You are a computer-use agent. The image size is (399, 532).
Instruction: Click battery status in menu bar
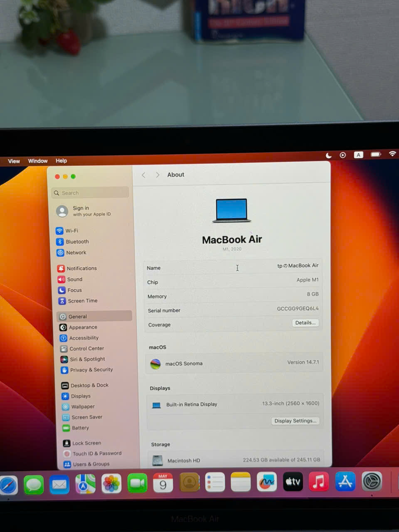pyautogui.click(x=376, y=154)
